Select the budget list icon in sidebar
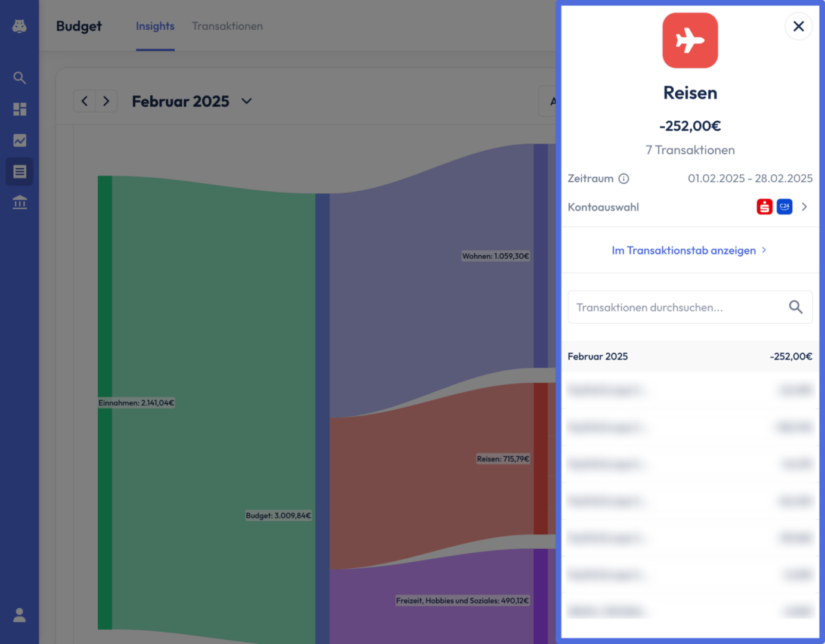The height and width of the screenshot is (644, 825). pos(20,172)
